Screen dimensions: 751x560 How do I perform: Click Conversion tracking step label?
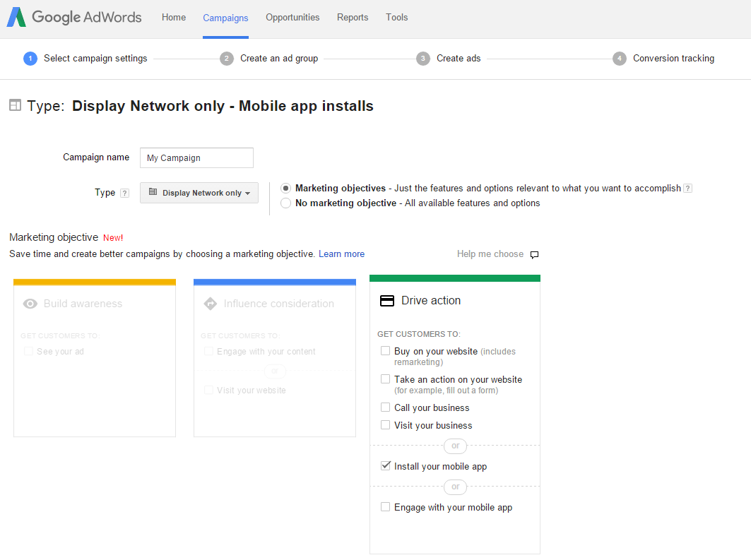click(673, 59)
